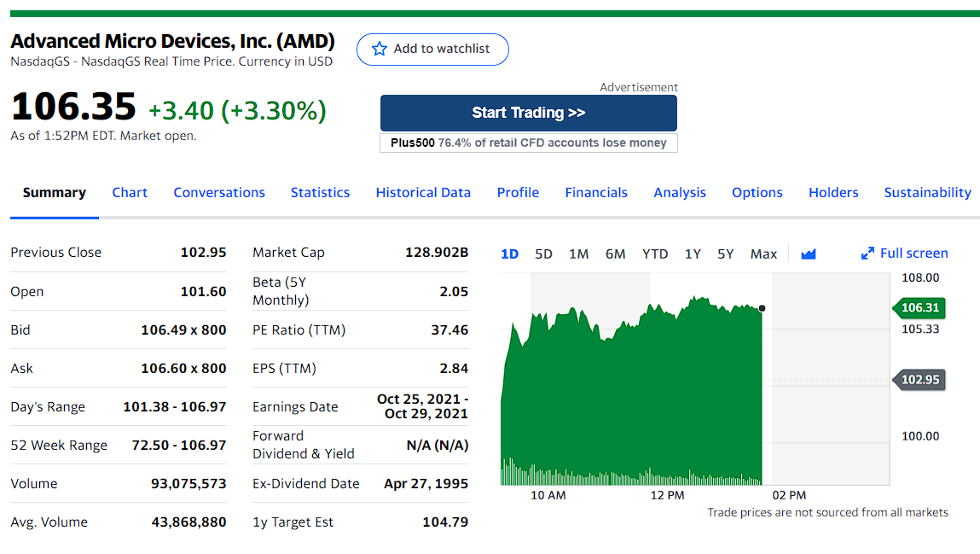Switch to the Chart tab
This screenshot has width=980, height=554.
coord(130,193)
